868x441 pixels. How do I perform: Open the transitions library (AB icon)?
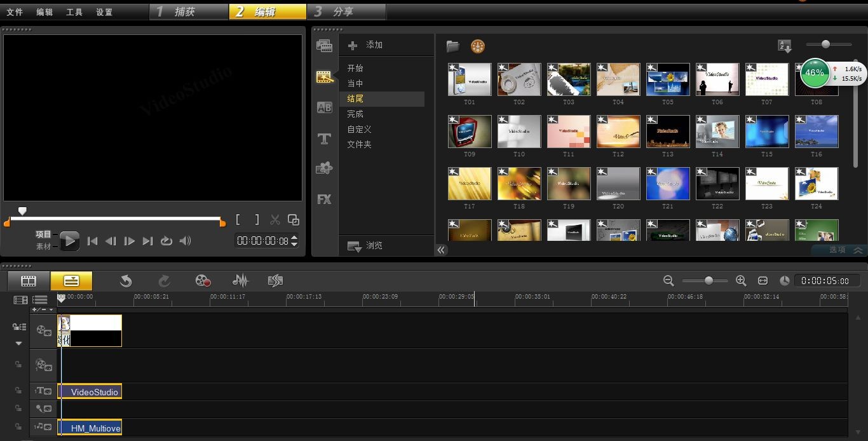pos(324,107)
